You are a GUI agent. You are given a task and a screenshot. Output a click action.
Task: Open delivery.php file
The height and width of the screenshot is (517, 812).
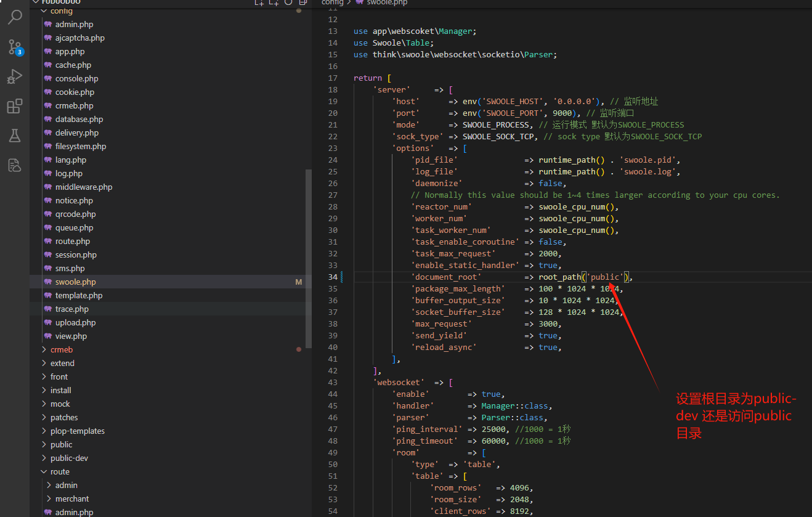tap(77, 132)
